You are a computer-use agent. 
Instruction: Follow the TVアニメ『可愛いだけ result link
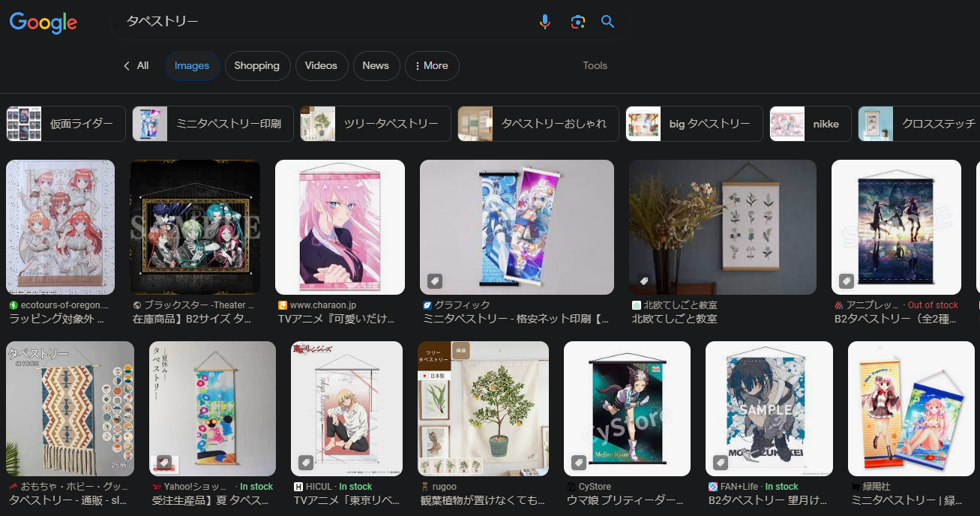pos(336,319)
